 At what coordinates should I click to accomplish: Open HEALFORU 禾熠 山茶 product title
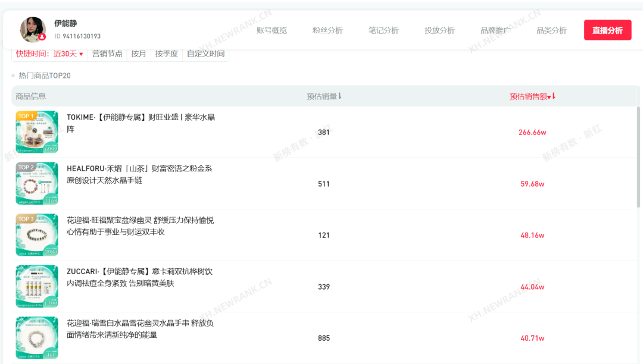(139, 174)
